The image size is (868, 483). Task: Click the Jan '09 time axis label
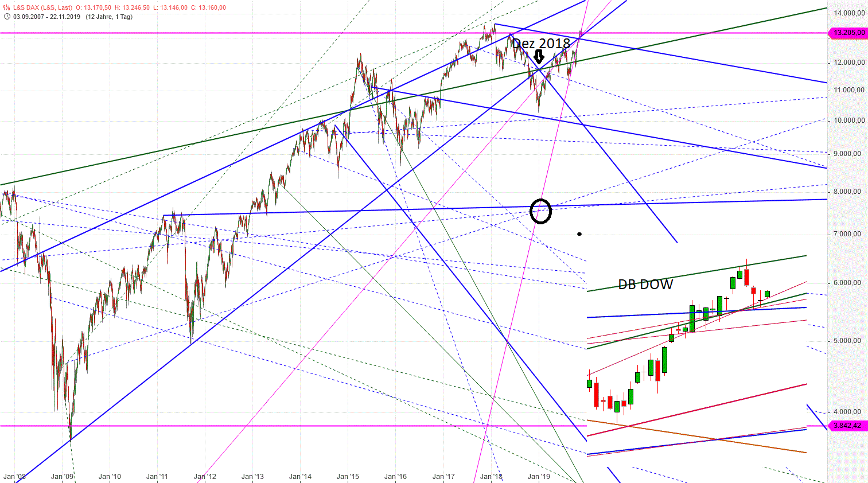pos(63,477)
